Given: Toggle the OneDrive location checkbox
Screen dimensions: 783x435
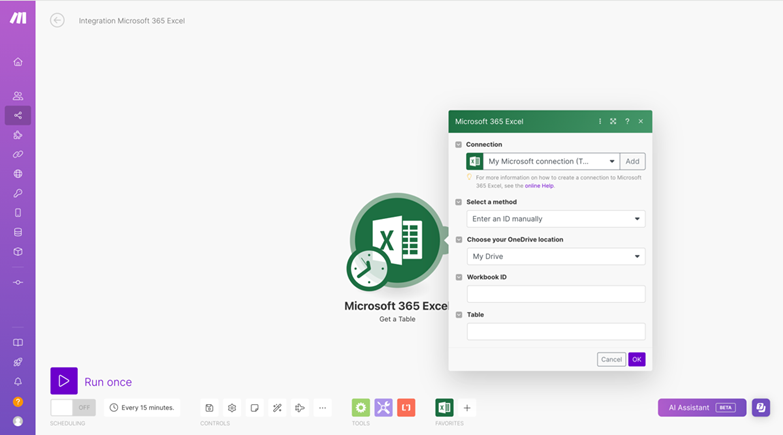Looking at the screenshot, I should [459, 240].
